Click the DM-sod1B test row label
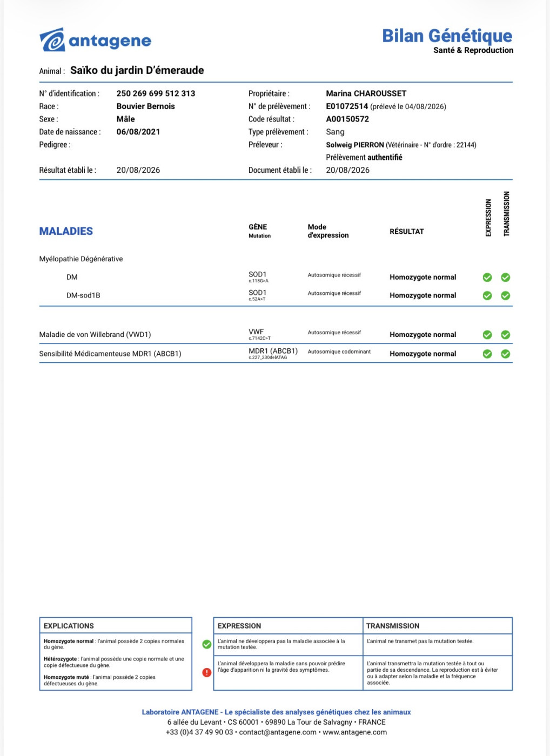 (x=83, y=295)
